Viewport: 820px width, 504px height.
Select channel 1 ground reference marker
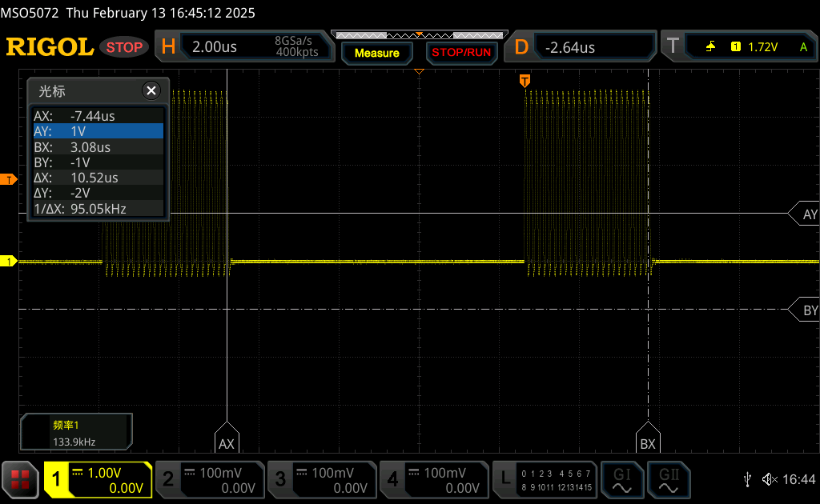(x=9, y=262)
